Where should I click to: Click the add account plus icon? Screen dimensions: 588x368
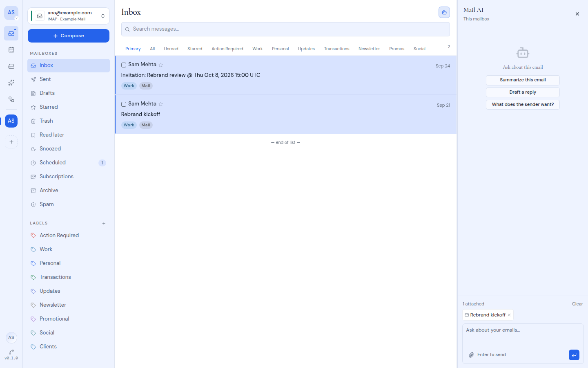pyautogui.click(x=11, y=142)
